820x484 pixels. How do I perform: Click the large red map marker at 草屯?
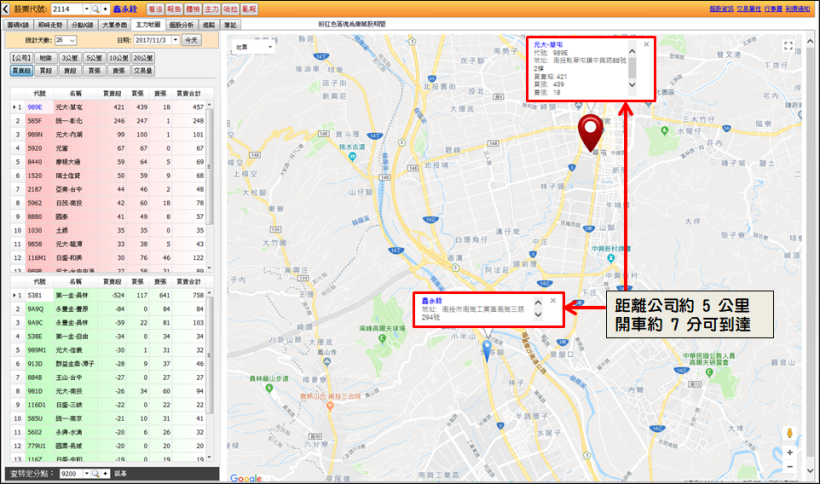coord(590,132)
